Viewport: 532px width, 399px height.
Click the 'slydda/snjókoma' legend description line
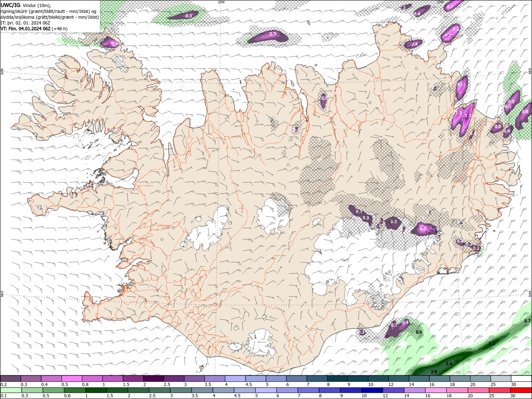tap(50, 17)
